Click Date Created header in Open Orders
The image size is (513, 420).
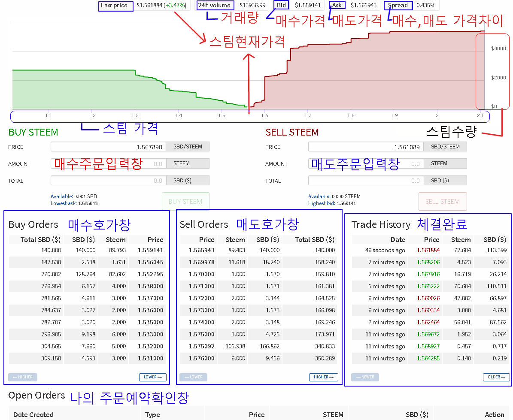coord(33,414)
